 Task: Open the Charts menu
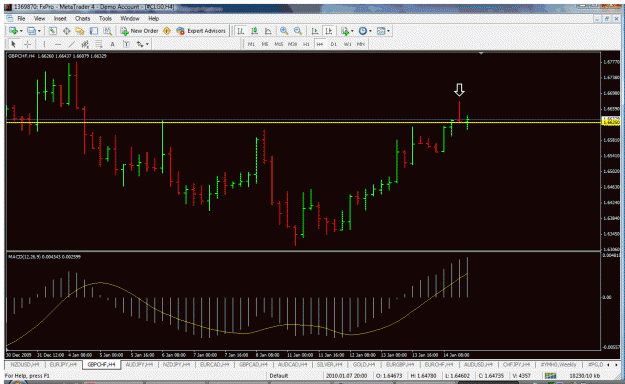point(83,19)
